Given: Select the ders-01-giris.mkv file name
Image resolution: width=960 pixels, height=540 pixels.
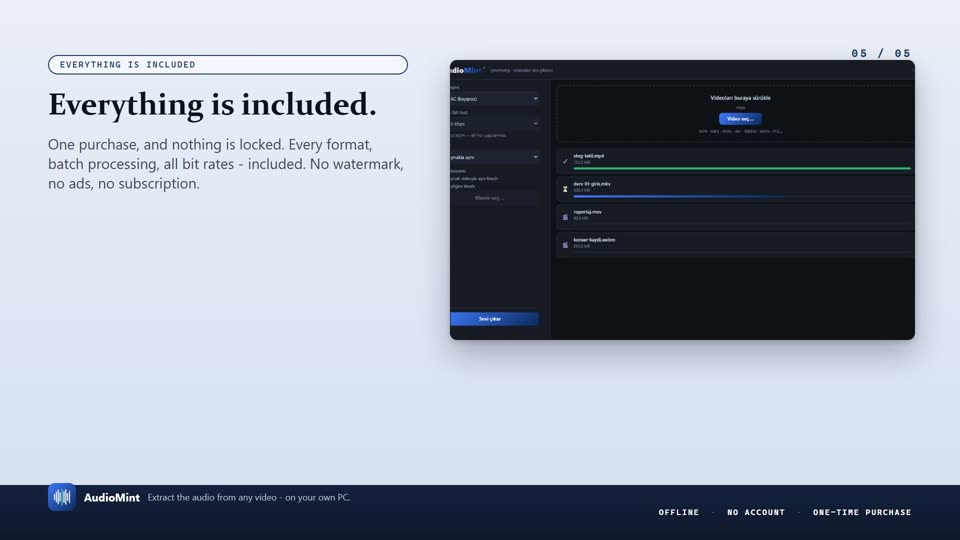Looking at the screenshot, I should pos(591,184).
